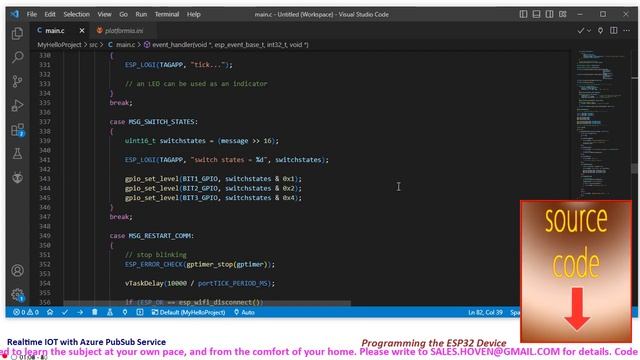Click the gptimer_stop ESP_ERROR_CHECK line
This screenshot has width=640, height=360.
pyautogui.click(x=200, y=264)
